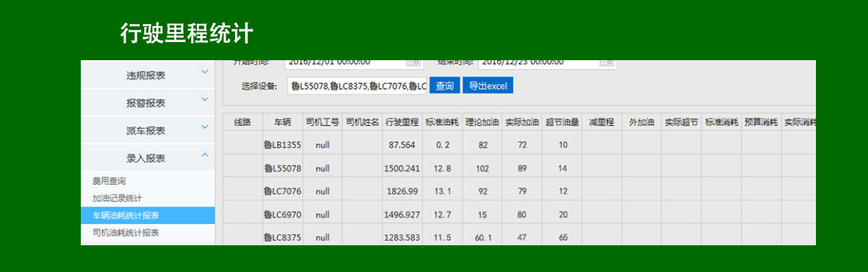
Task: Open the 违规报表 menu group
Action: 148,75
